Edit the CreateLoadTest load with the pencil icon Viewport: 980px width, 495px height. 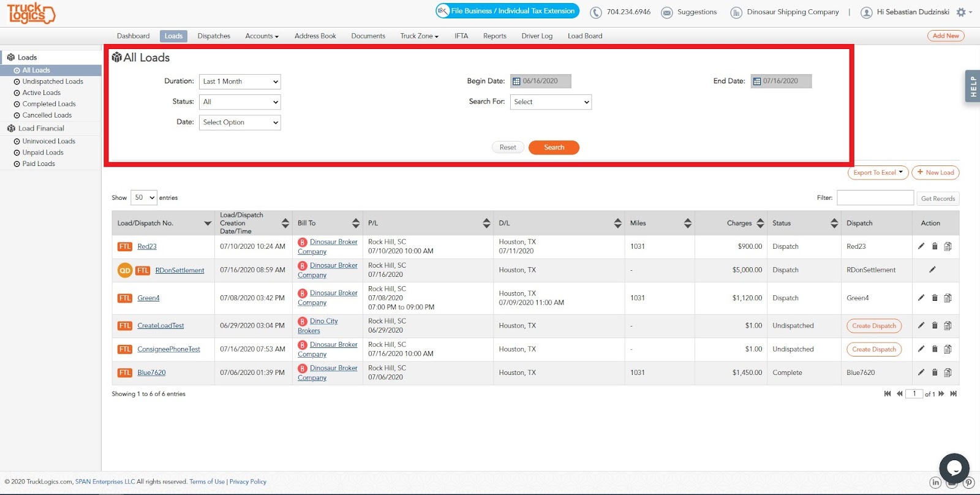pos(921,325)
